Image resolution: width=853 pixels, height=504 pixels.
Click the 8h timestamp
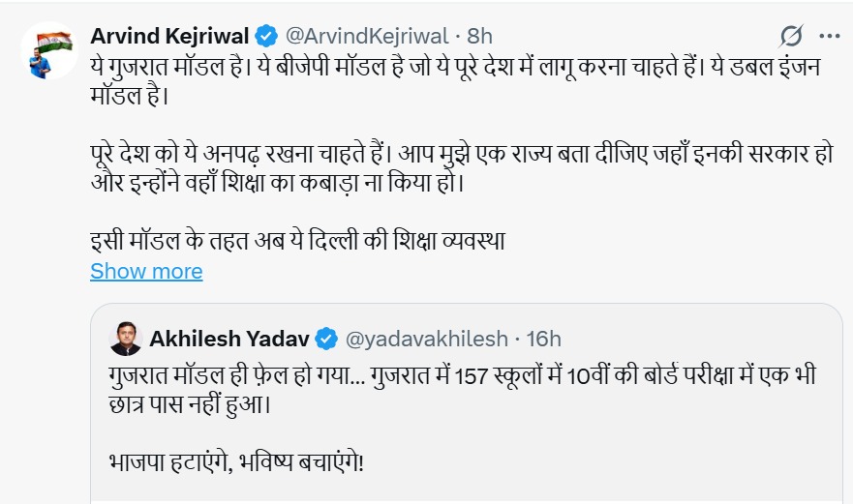point(480,37)
